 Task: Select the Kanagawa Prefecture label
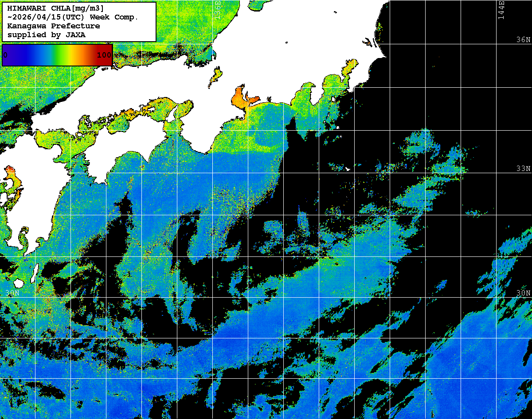tap(54, 26)
